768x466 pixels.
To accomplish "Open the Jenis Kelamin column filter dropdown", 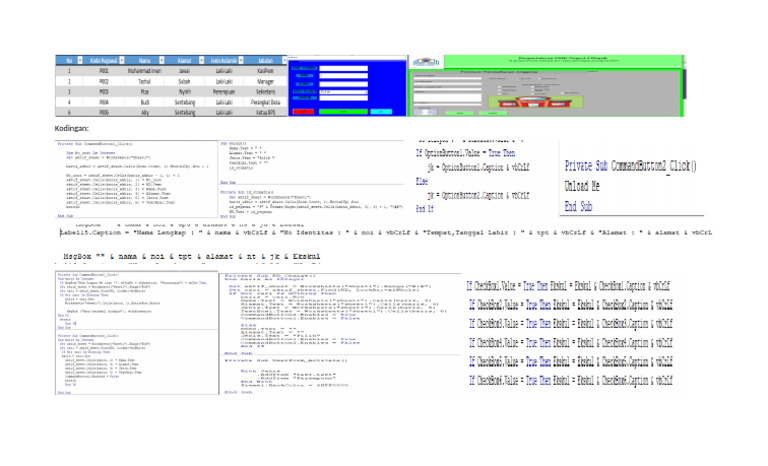I will [x=241, y=60].
